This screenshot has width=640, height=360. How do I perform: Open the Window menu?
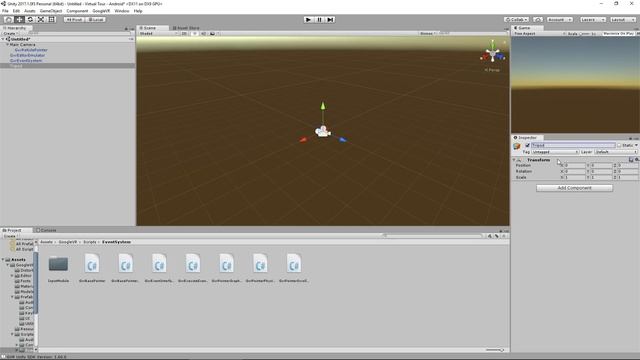(x=122, y=11)
